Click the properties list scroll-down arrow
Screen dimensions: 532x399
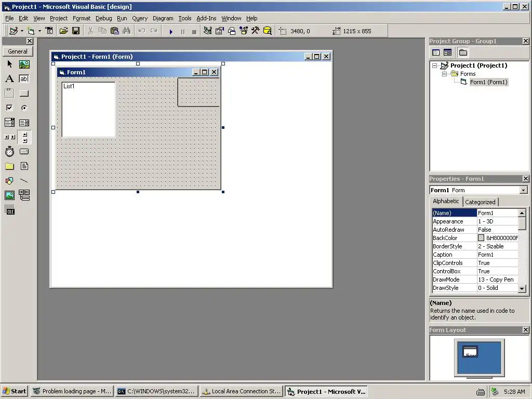[522, 288]
